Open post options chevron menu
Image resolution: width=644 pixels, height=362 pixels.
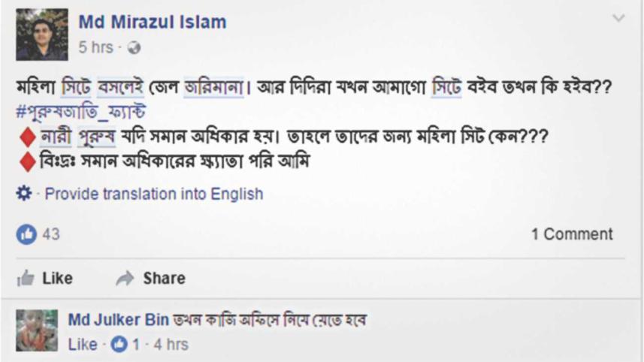618,18
